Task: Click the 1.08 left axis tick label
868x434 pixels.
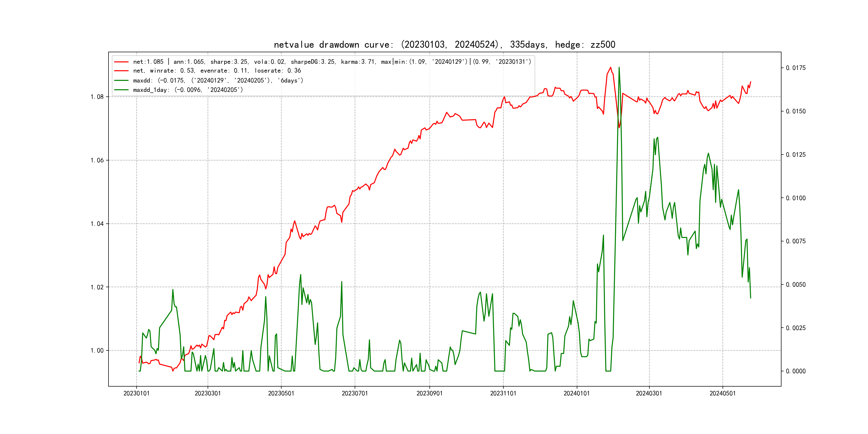Action: (x=97, y=97)
